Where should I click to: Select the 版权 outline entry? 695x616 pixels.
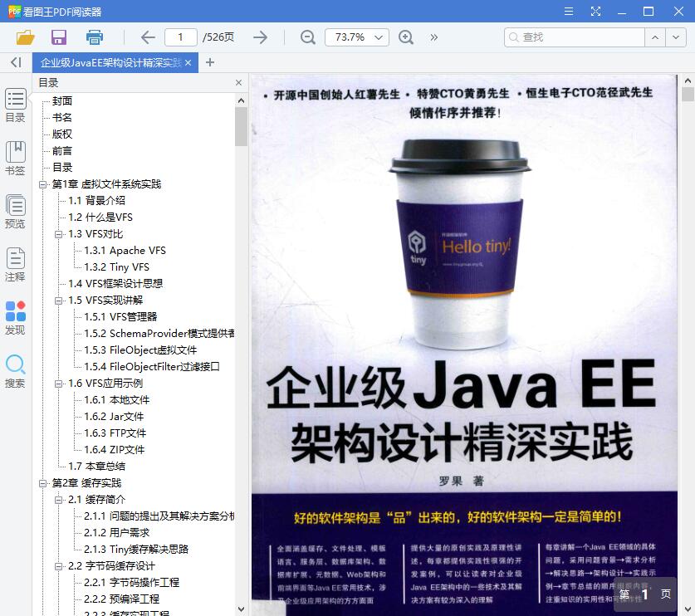[62, 134]
